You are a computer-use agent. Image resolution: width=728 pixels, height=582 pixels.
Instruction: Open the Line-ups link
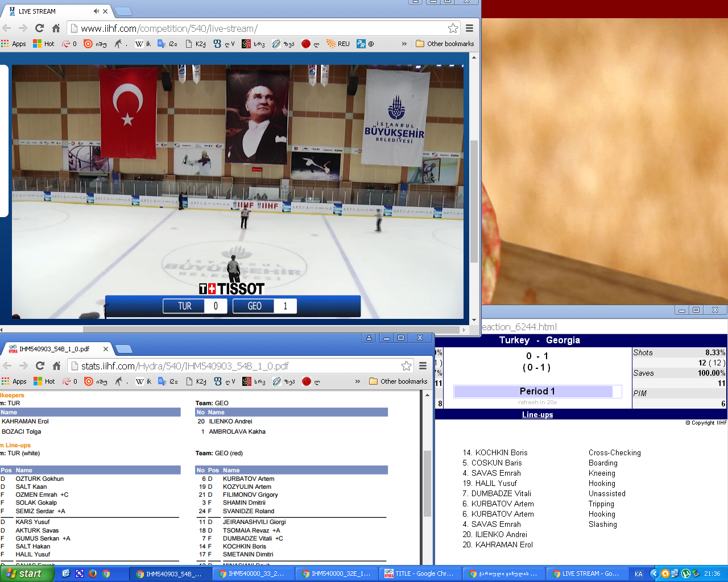(x=537, y=414)
